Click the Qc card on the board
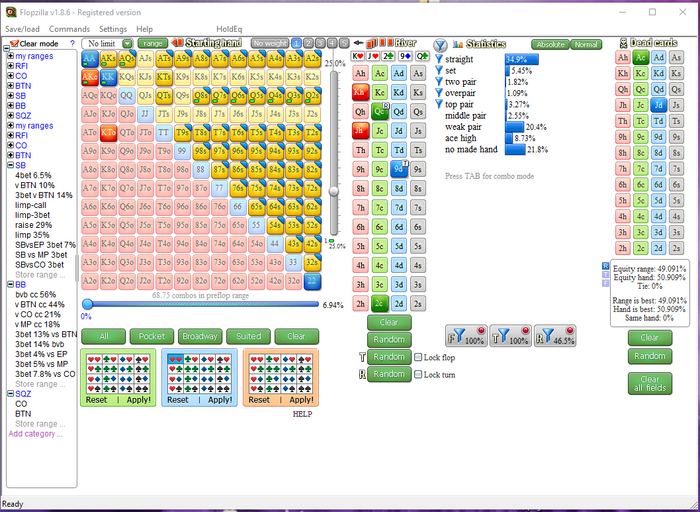Viewport: 700px width, 512px height. pos(379,112)
